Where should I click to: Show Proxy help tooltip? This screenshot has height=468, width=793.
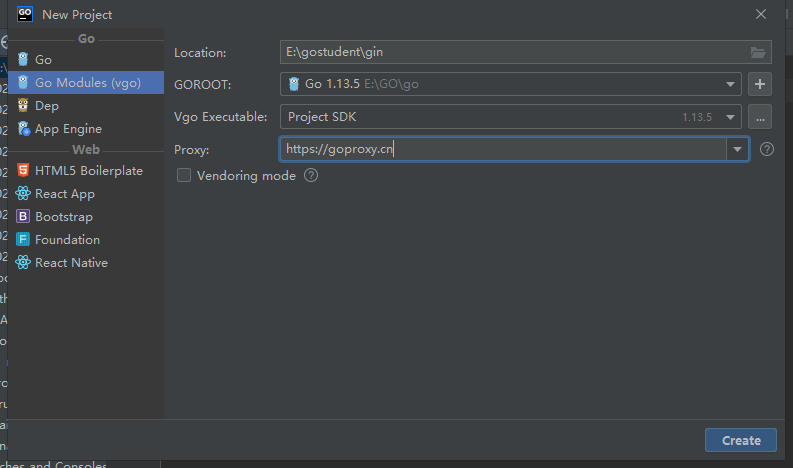coord(767,149)
